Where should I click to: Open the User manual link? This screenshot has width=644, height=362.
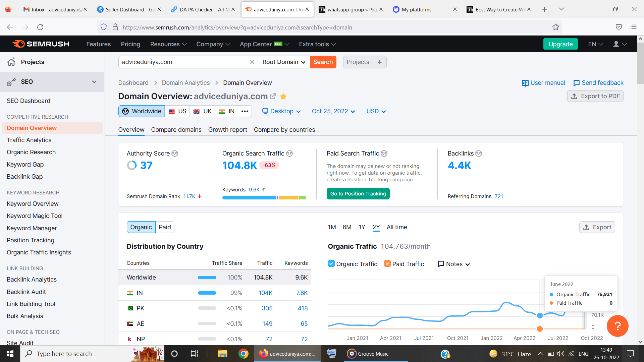[x=543, y=83]
